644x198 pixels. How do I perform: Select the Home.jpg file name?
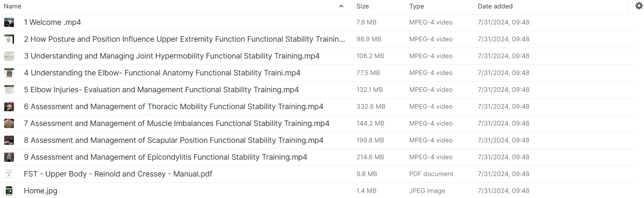coord(41,191)
